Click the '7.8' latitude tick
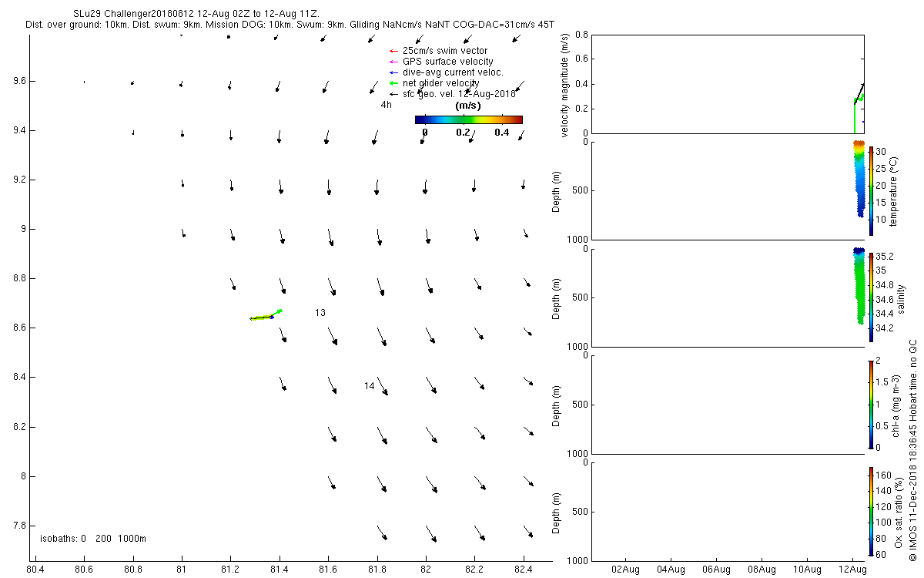Viewport: 924px width, 578px height. tap(19, 525)
